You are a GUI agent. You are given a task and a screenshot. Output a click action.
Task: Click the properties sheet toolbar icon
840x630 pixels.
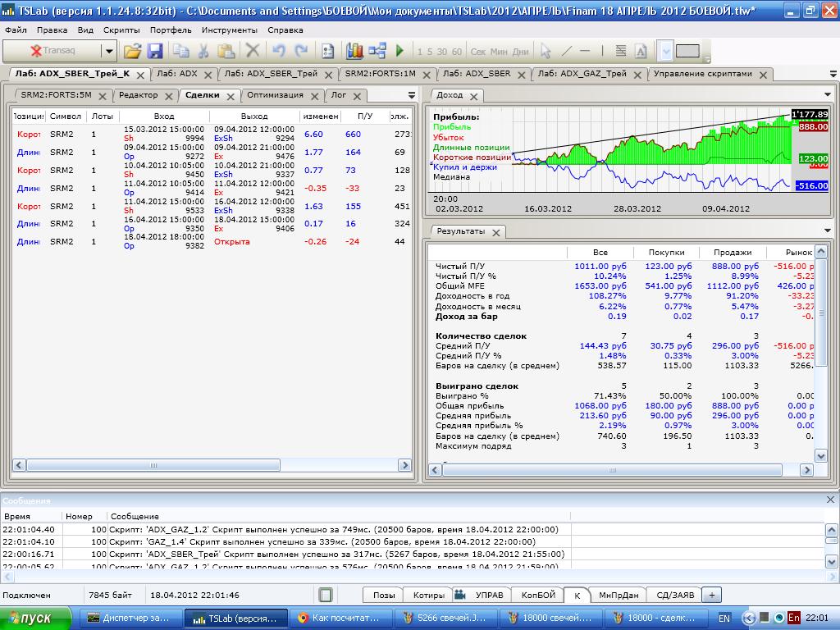click(327, 52)
